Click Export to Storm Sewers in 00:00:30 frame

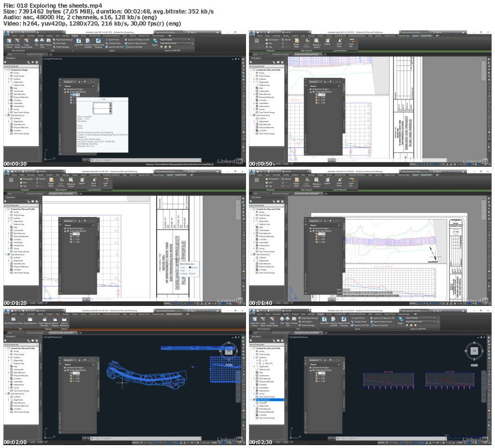(136, 43)
